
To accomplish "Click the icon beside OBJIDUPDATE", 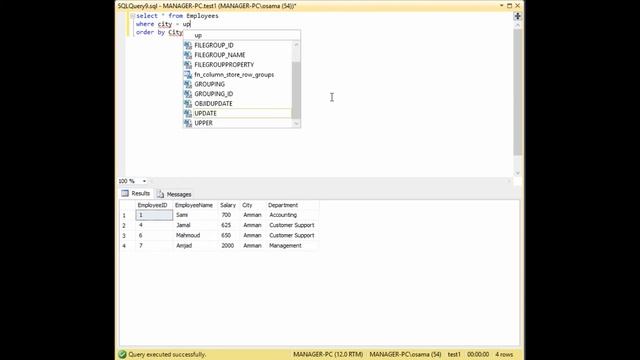I will pos(188,104).
